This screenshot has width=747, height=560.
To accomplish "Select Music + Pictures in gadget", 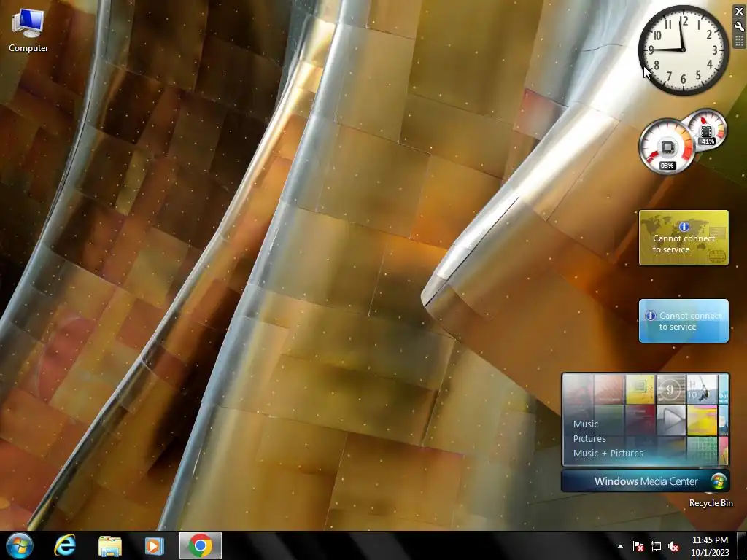I will [x=608, y=454].
